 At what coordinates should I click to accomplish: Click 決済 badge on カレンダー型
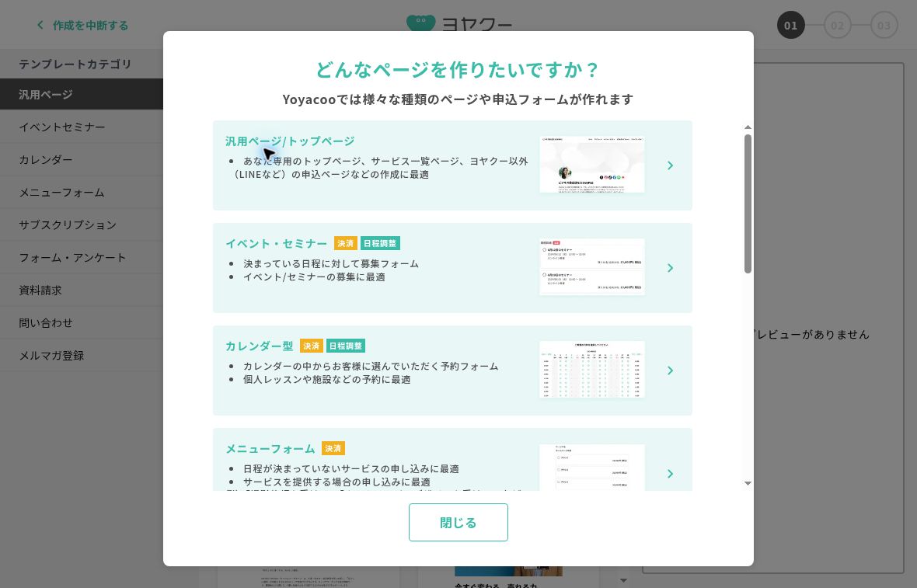311,346
